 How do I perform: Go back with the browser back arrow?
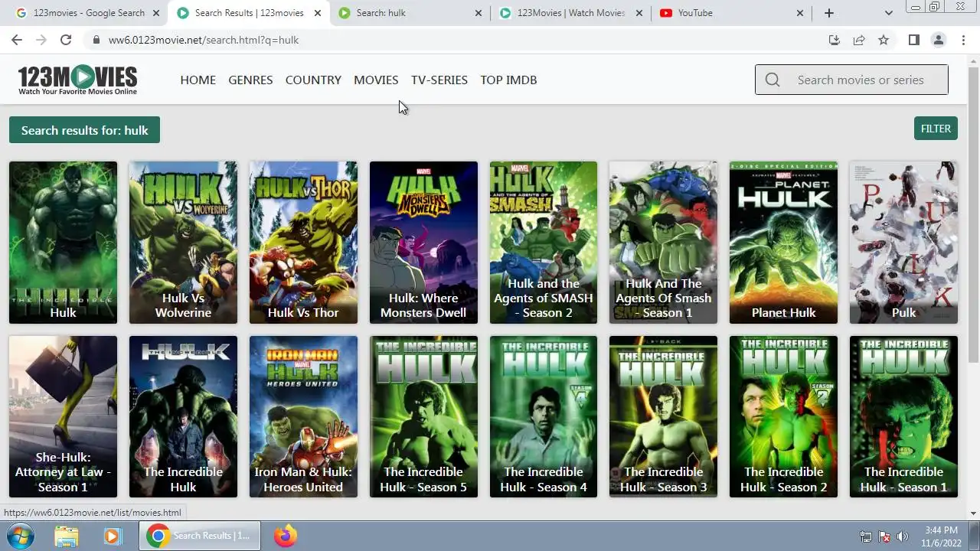coord(17,40)
